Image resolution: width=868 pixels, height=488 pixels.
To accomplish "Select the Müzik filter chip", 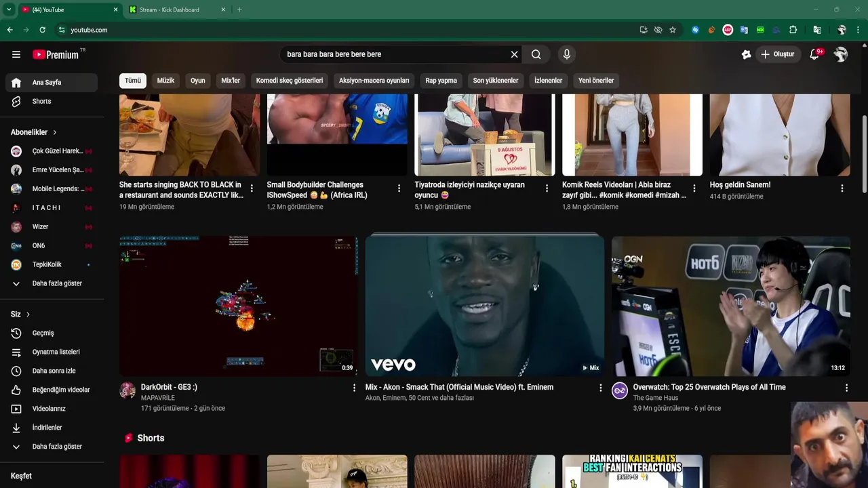I will 165,81.
